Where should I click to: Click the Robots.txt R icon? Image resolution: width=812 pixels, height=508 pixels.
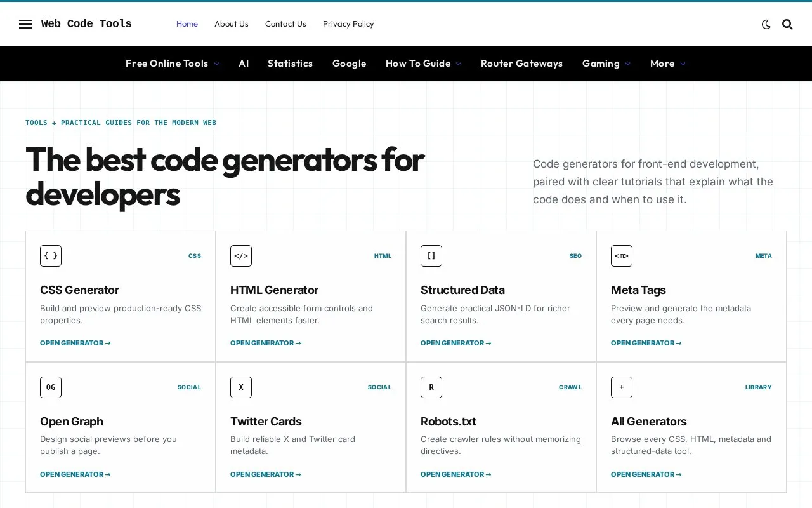tap(431, 387)
